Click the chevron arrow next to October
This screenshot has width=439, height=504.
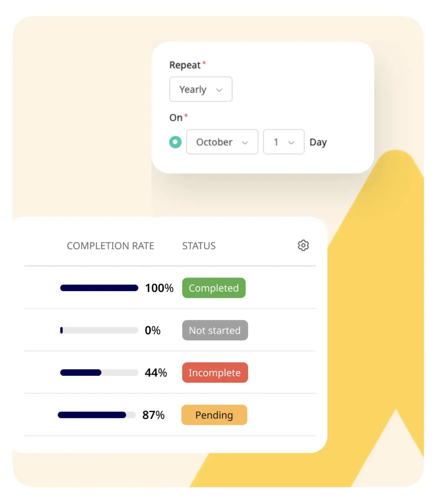coord(245,143)
